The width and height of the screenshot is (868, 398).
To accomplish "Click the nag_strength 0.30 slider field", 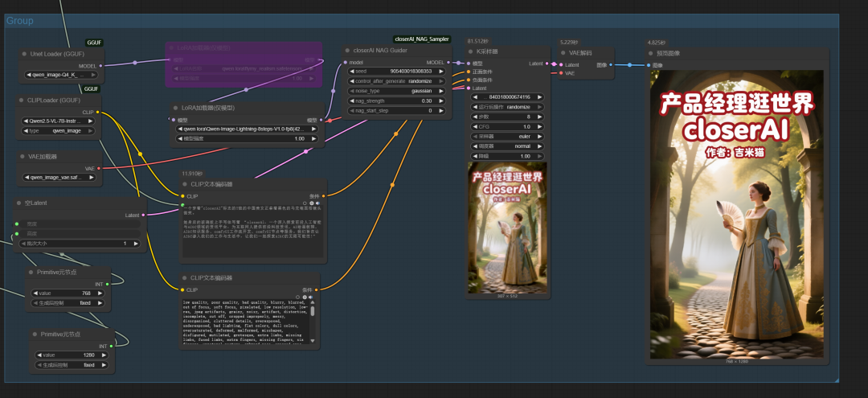I will [396, 101].
